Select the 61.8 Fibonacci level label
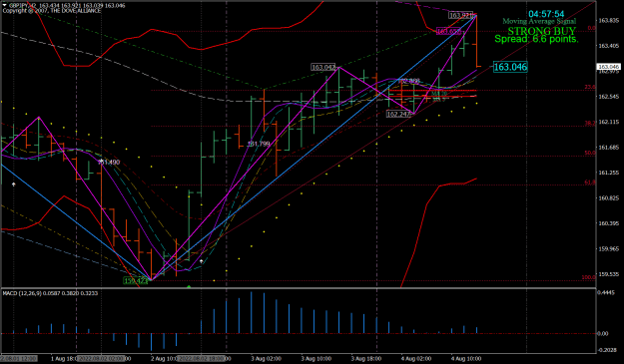The height and width of the screenshot is (364, 624). [590, 182]
